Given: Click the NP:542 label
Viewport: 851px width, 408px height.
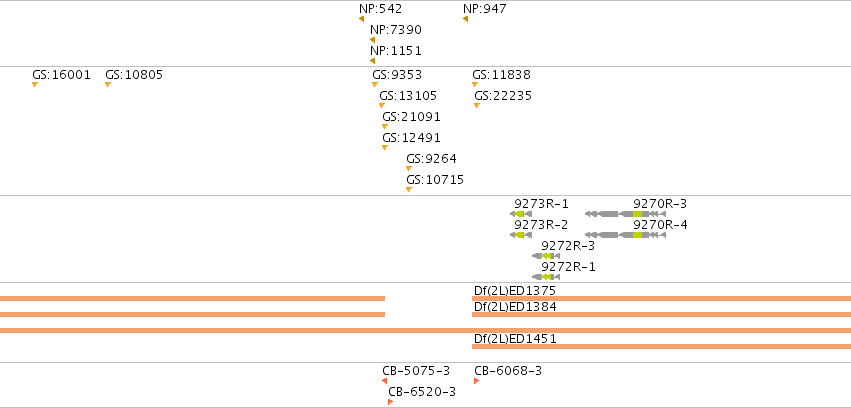Looking at the screenshot, I should pos(380,9).
